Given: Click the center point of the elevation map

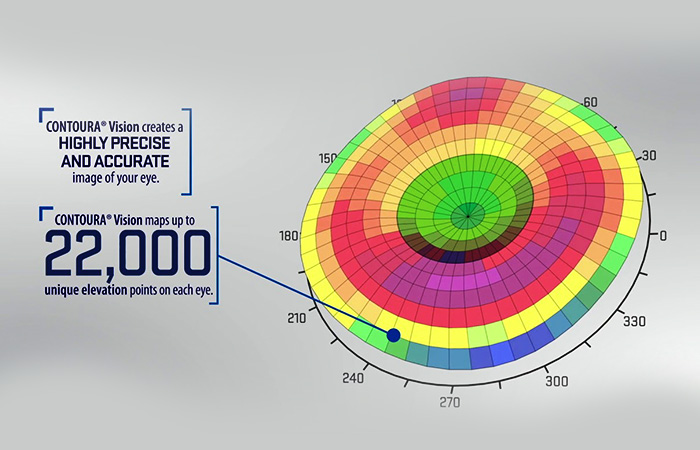Looking at the screenshot, I should pos(465,213).
